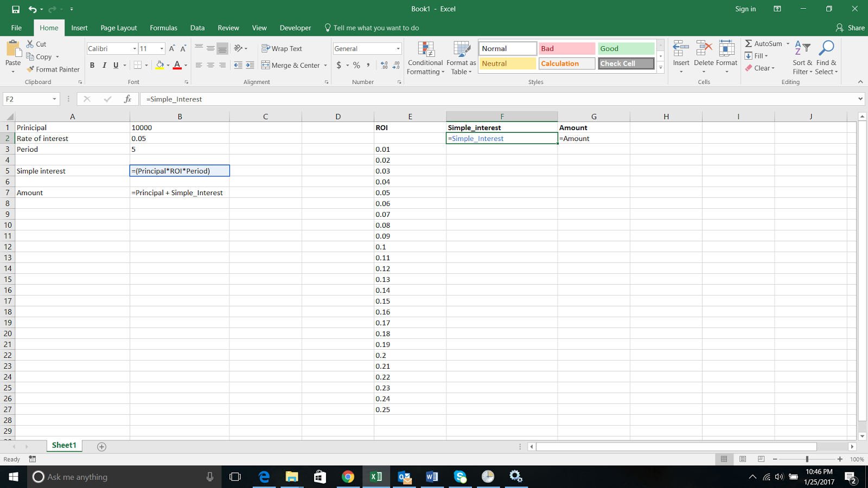Select the Wrap Text icon
This screenshot has height=488, width=868.
282,48
